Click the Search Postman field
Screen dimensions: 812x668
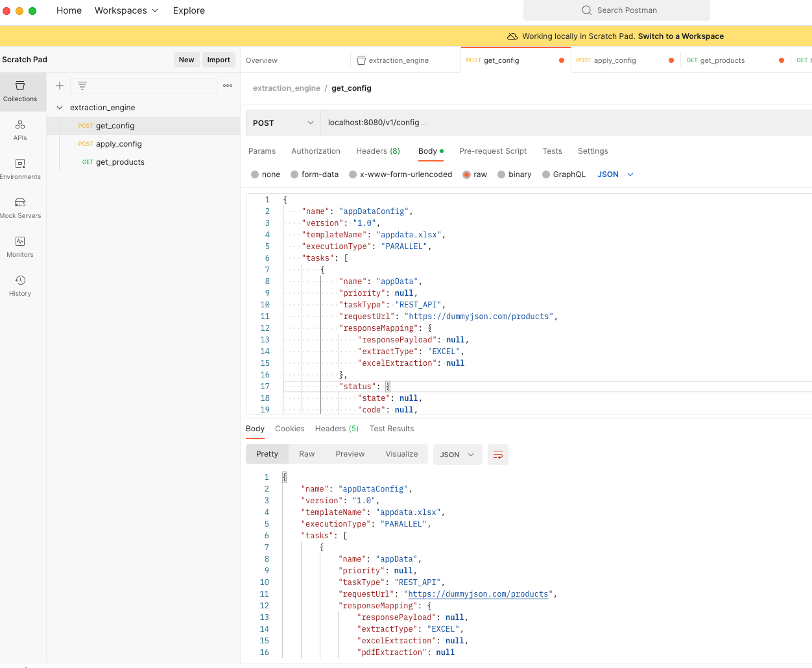617,10
